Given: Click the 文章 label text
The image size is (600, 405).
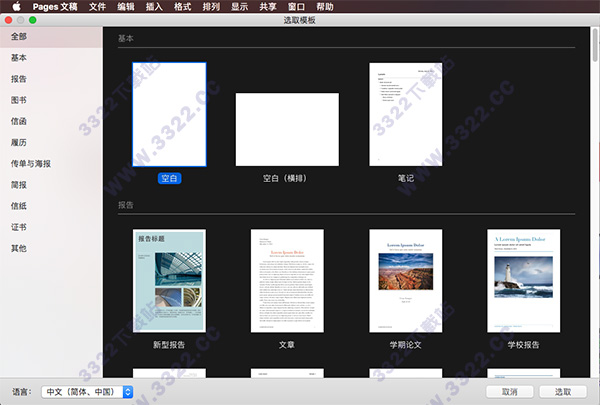Looking at the screenshot, I should click(x=287, y=345).
